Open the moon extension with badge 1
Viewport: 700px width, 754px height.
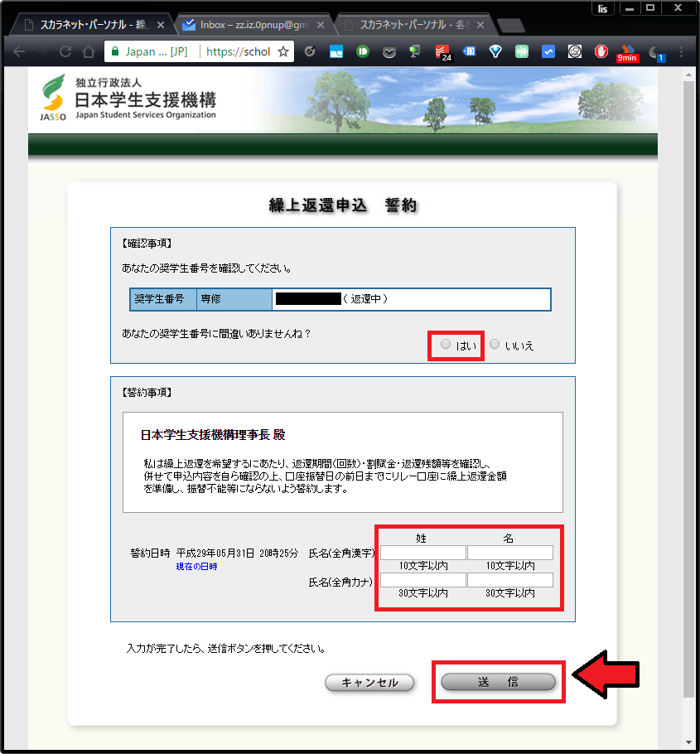coord(656,53)
